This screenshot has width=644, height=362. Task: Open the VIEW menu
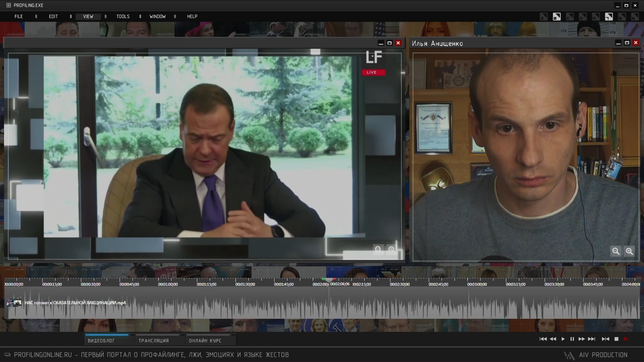pos(88,16)
